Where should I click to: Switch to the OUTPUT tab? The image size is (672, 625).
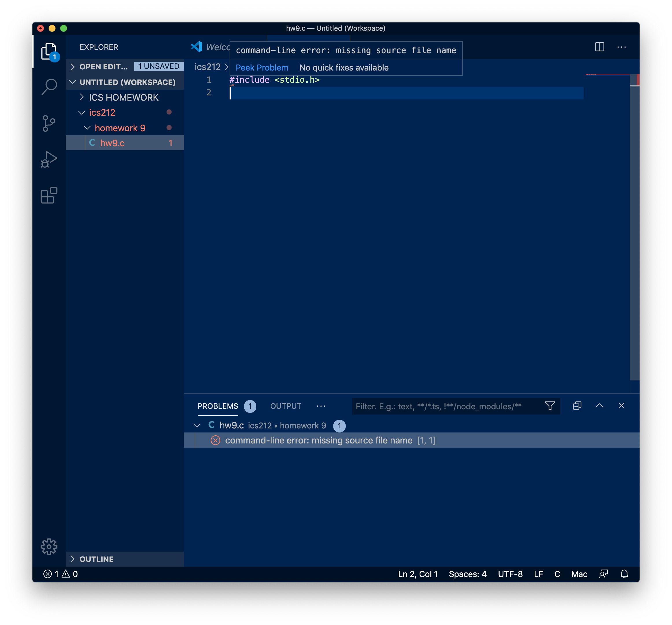(286, 406)
